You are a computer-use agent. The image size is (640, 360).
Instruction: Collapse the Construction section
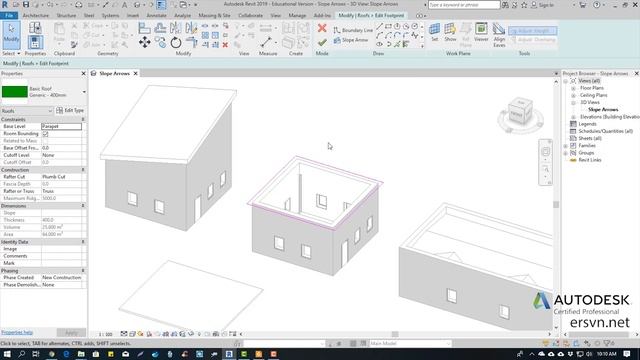[x=83, y=170]
